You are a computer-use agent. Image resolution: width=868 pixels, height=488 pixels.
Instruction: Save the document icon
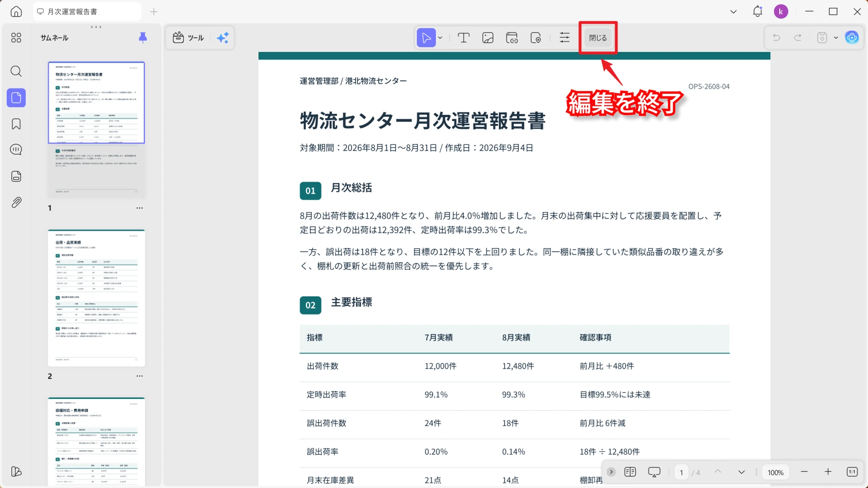click(822, 38)
